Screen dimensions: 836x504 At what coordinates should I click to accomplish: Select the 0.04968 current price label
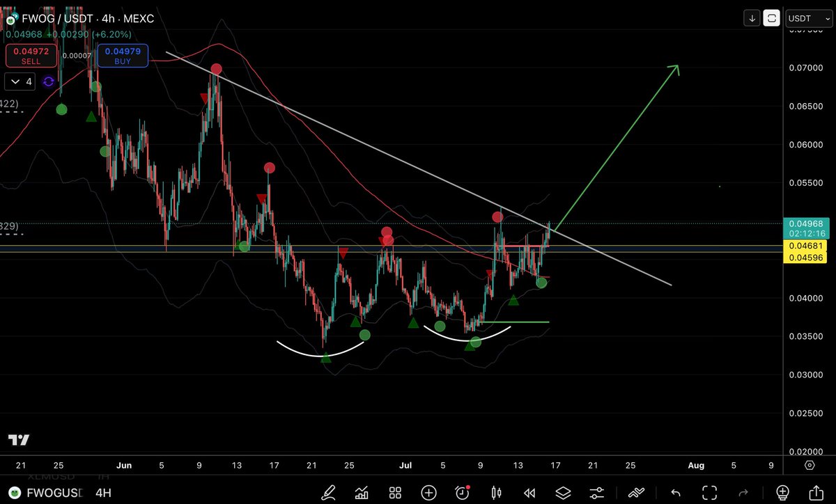pyautogui.click(x=805, y=223)
